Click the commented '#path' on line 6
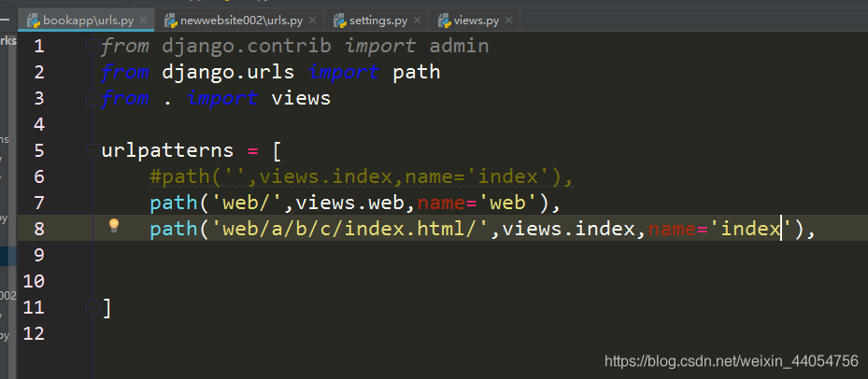The width and height of the screenshot is (868, 379). (179, 177)
